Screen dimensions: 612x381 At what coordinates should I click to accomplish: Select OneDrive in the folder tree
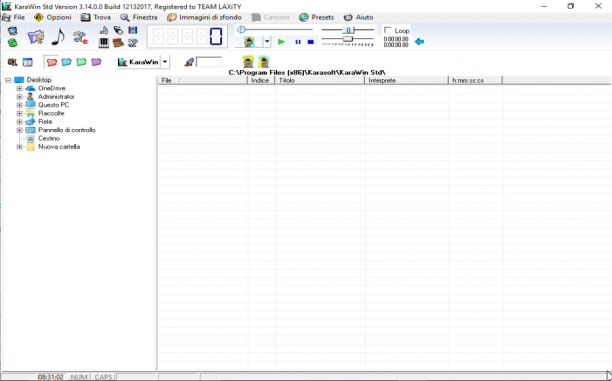[x=52, y=88]
